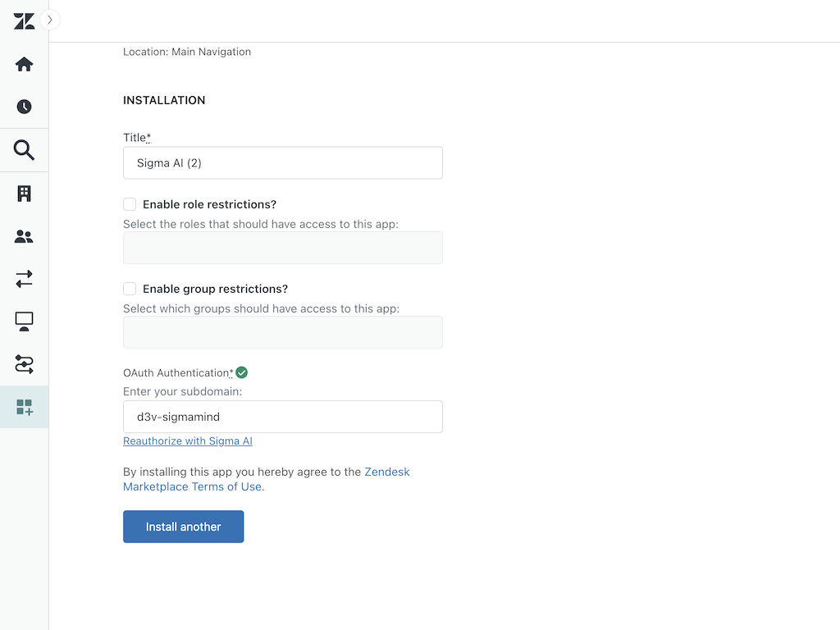Open the People section icon
The width and height of the screenshot is (840, 630).
(24, 237)
